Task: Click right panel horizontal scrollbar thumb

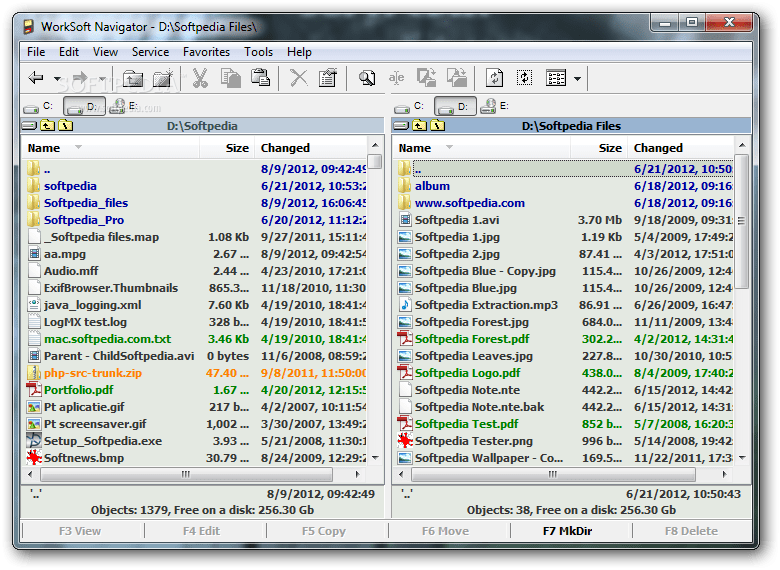Action: click(553, 475)
